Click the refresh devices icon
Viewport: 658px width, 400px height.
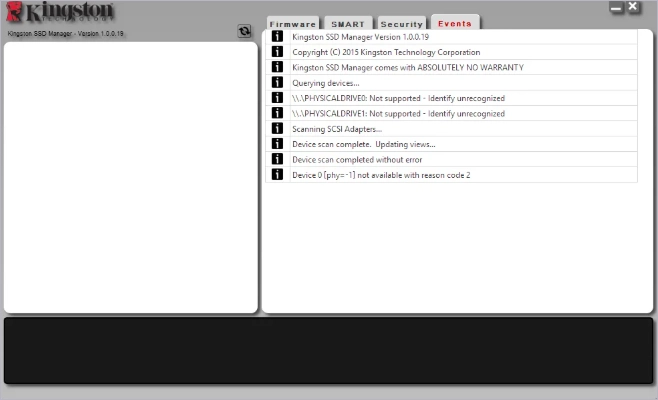coord(244,31)
